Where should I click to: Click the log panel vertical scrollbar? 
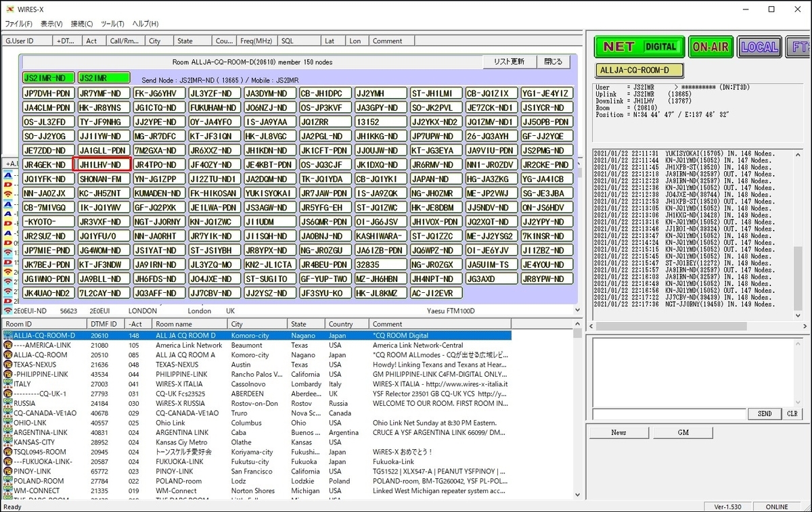(798, 233)
